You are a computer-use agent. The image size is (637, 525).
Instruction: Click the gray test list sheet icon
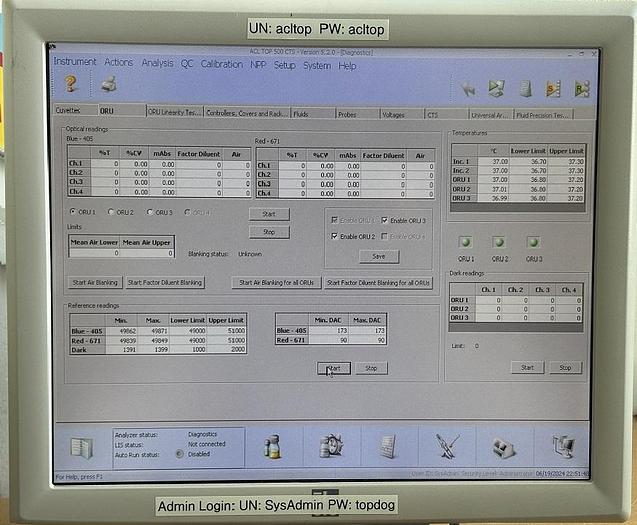pyautogui.click(x=388, y=447)
